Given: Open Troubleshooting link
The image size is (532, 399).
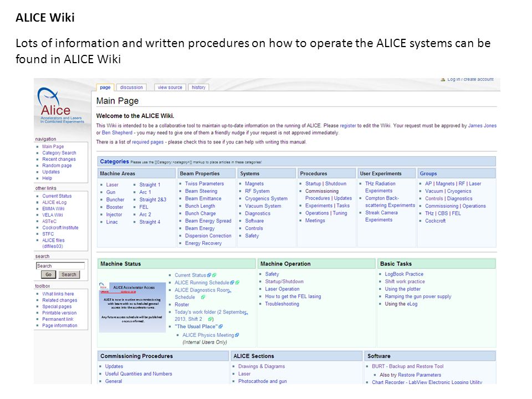Looking at the screenshot, I should pyautogui.click(x=282, y=304).
